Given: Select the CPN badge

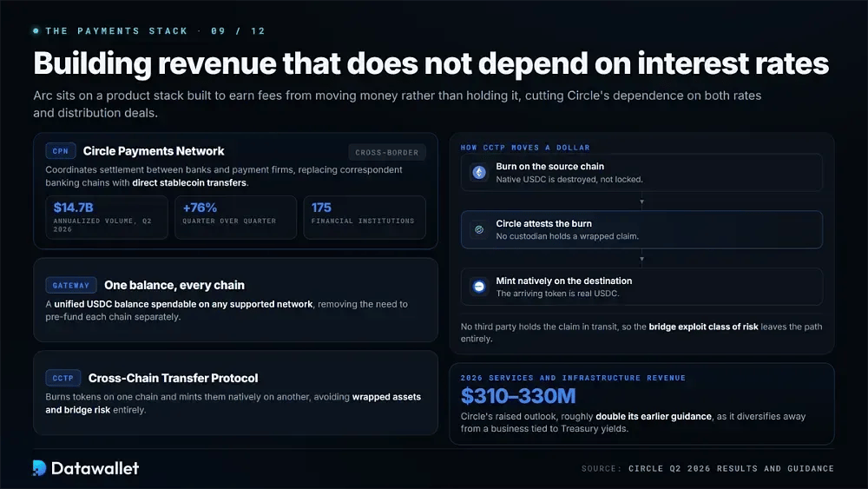Looking at the screenshot, I should (61, 150).
